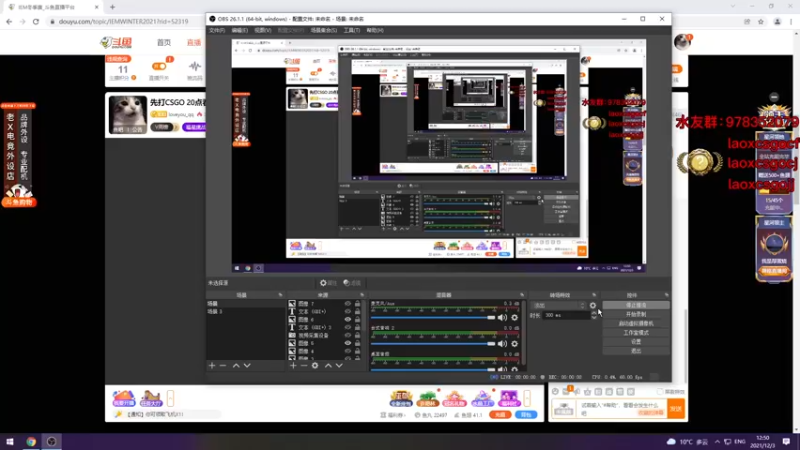800x450 pixels.
Task: Expand hidden system tray icons
Action: coord(717,442)
